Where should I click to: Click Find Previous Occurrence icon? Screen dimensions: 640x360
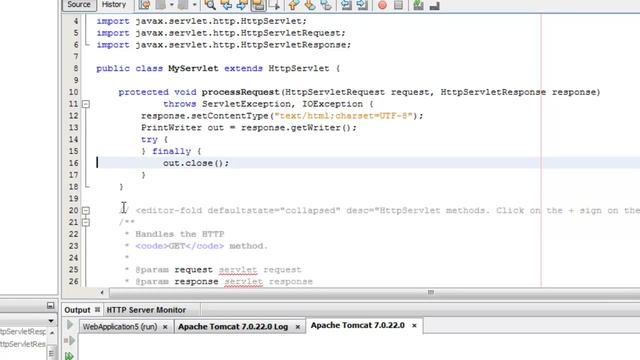coord(226,5)
